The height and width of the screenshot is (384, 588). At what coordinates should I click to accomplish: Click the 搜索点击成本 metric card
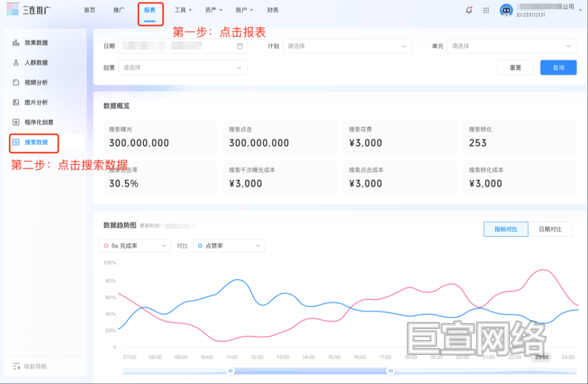pos(400,177)
